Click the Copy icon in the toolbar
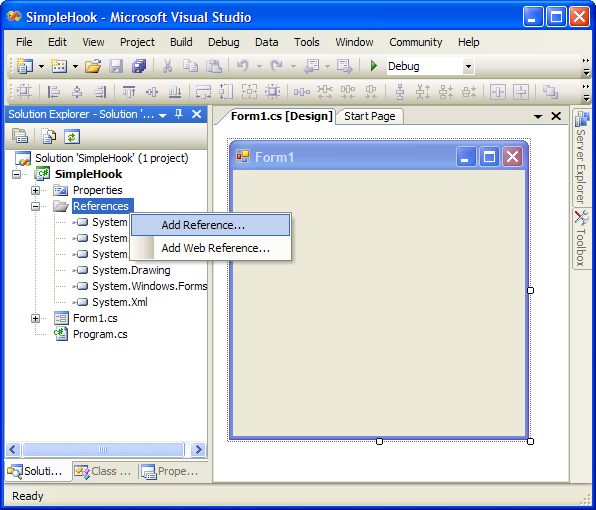Image resolution: width=596 pixels, height=510 pixels. pos(190,66)
